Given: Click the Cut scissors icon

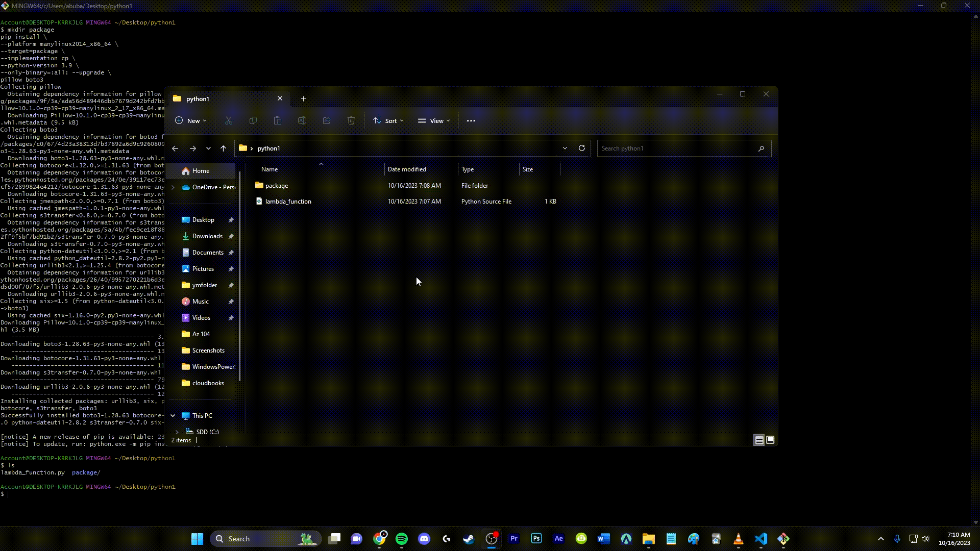Looking at the screenshot, I should click(229, 121).
